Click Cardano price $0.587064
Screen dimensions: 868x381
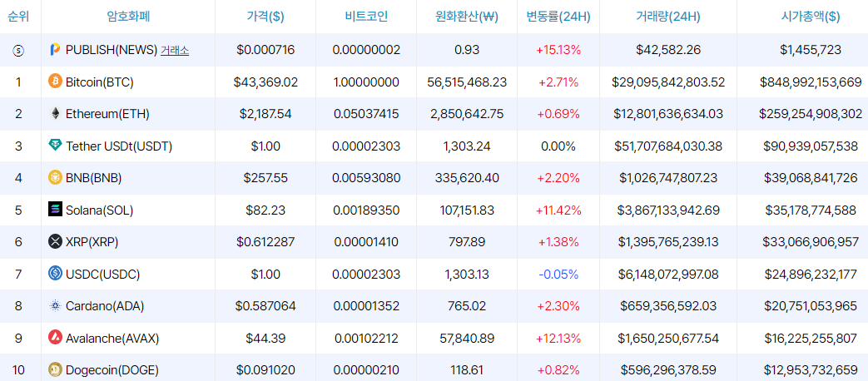pyautogui.click(x=265, y=306)
